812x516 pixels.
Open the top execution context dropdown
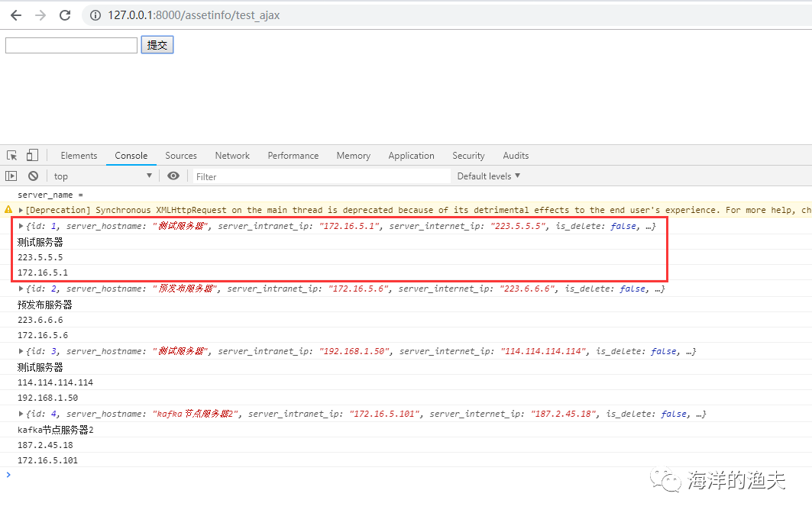pos(102,176)
